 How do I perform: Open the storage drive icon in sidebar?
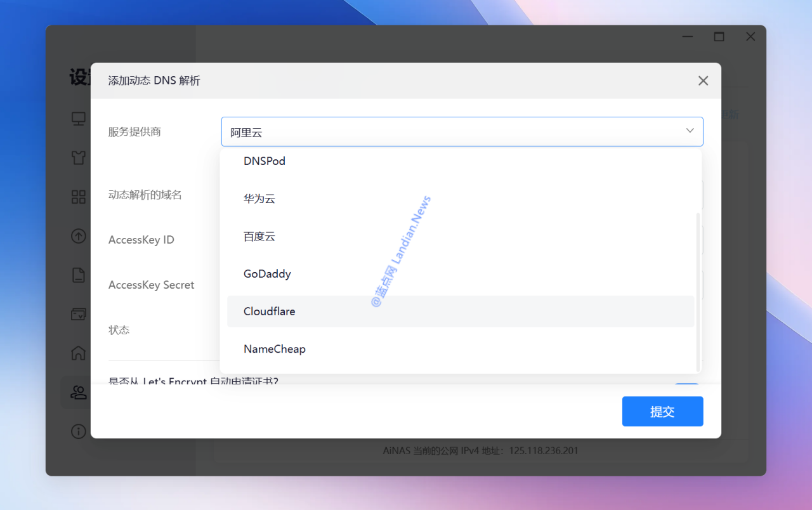[x=79, y=314]
